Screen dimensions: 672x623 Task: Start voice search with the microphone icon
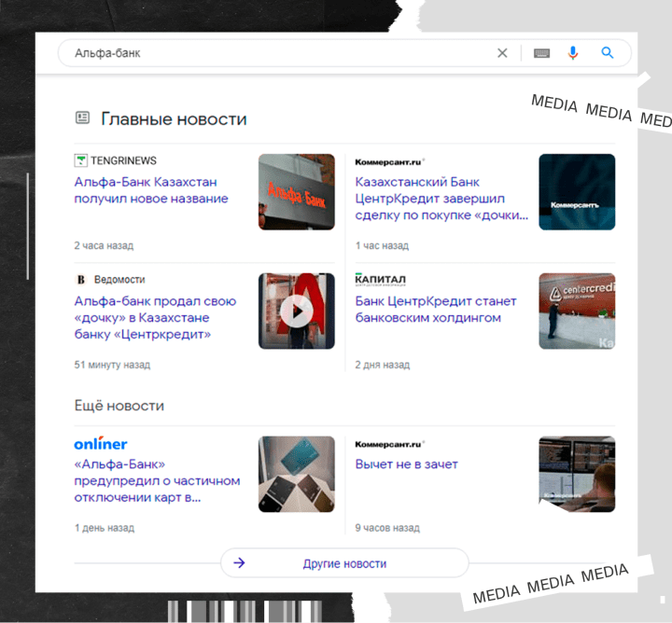pyautogui.click(x=573, y=53)
